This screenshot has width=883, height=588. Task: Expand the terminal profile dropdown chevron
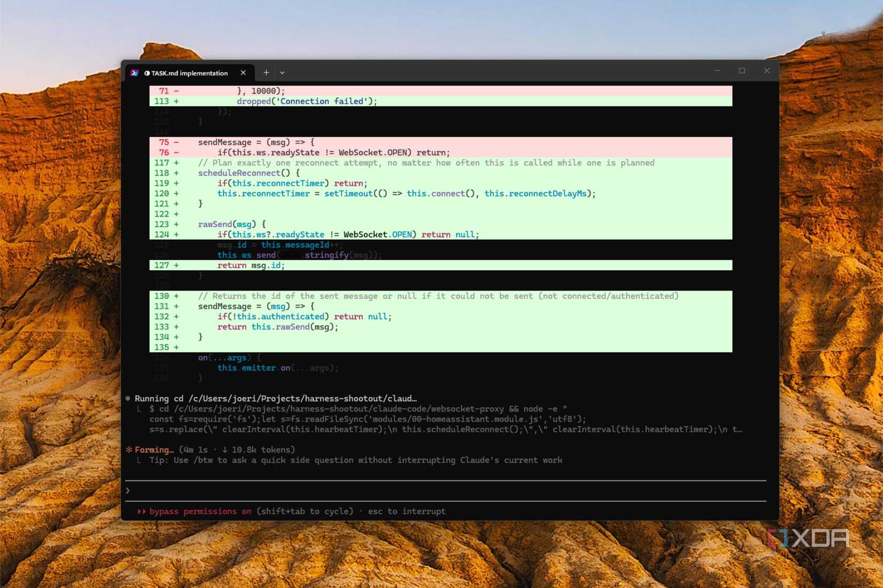[282, 73]
